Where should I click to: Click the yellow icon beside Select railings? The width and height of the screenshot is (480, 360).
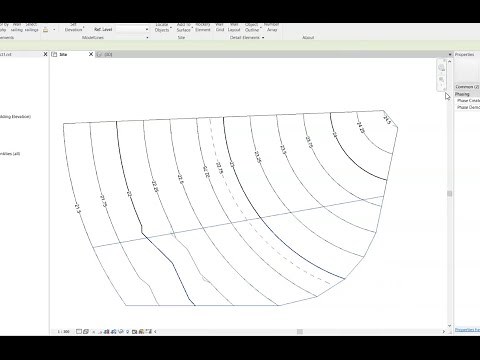pyautogui.click(x=46, y=30)
